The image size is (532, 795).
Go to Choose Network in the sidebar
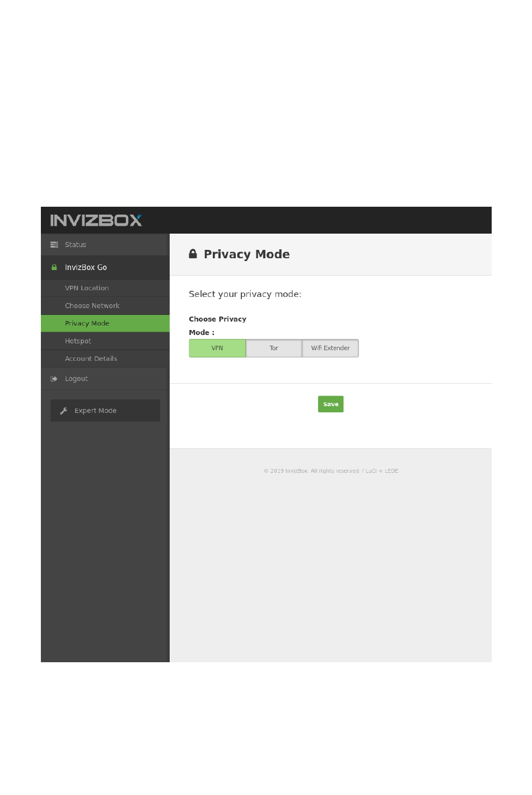105,306
